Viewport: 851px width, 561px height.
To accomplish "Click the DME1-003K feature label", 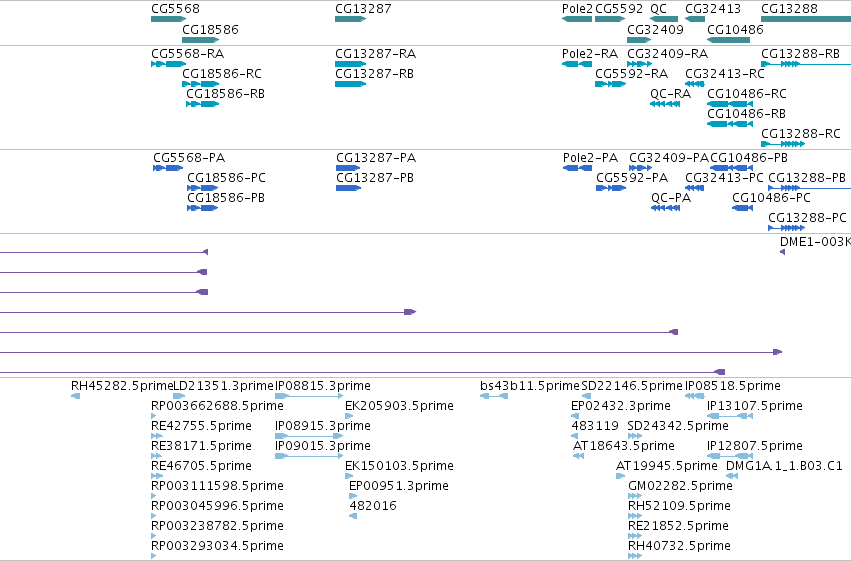I will pyautogui.click(x=815, y=241).
